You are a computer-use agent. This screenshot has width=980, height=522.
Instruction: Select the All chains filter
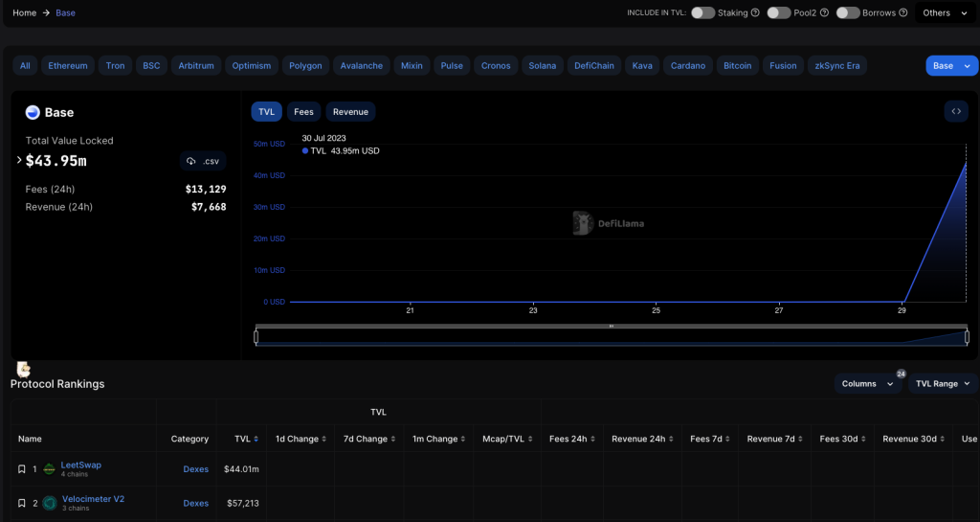click(x=25, y=66)
